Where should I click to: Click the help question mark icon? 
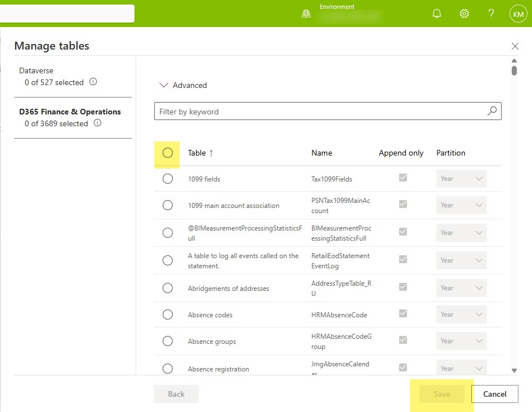click(x=491, y=14)
